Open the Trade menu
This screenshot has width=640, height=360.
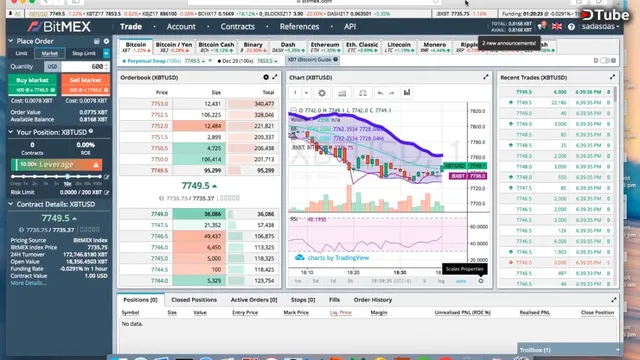tap(131, 27)
